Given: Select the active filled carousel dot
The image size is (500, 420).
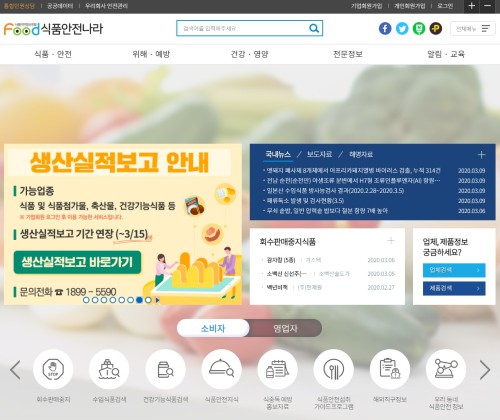Looking at the screenshot, I should 139,300.
